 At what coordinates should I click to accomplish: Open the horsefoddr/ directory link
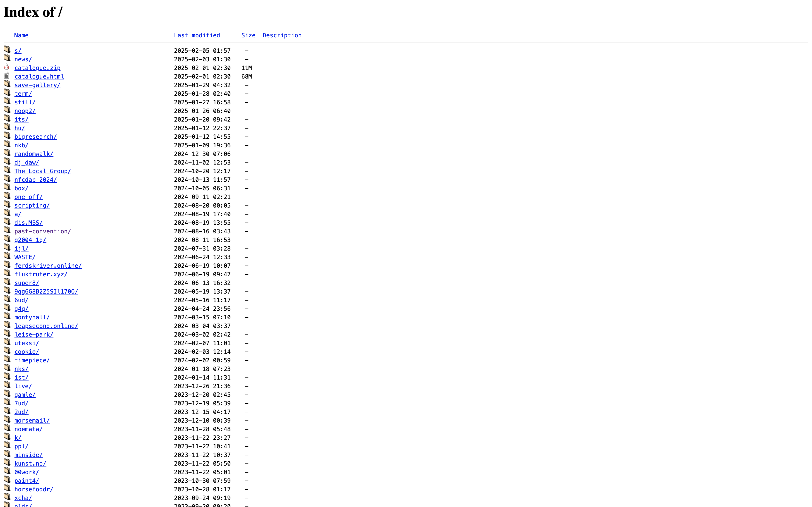point(34,489)
